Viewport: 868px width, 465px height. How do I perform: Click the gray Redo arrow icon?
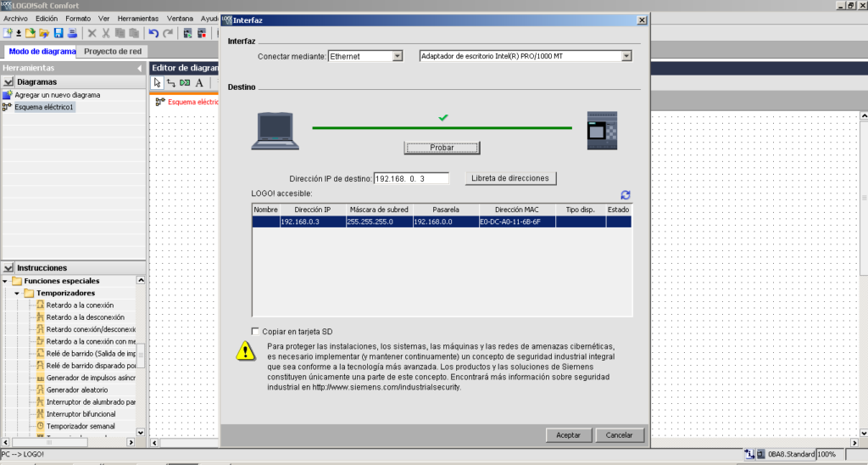(x=168, y=33)
